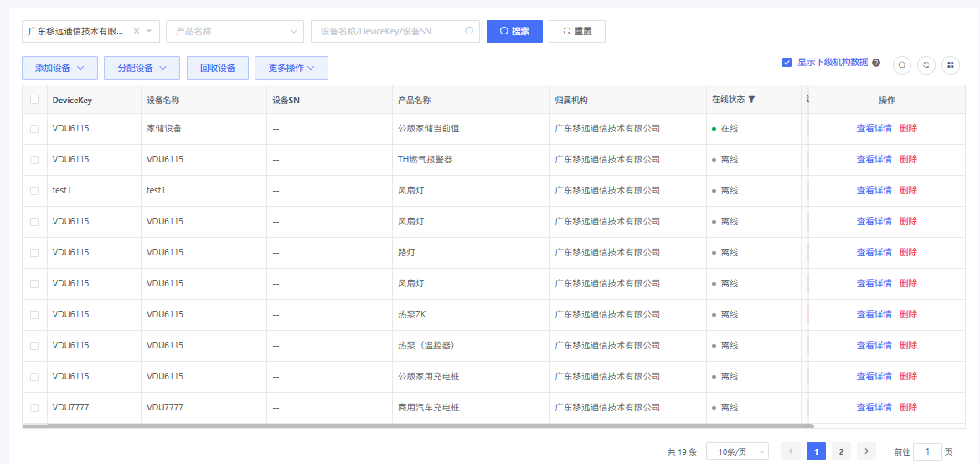
Task: Click the circular refresh icon above the table
Action: pyautogui.click(x=926, y=65)
